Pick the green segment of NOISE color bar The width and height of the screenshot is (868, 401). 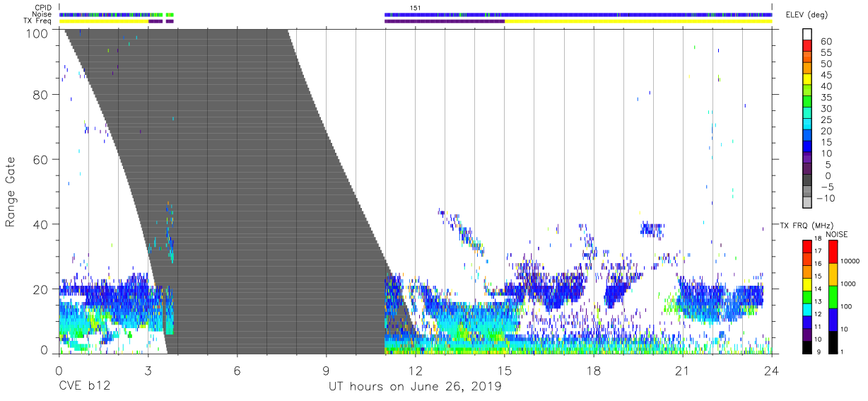tap(833, 296)
